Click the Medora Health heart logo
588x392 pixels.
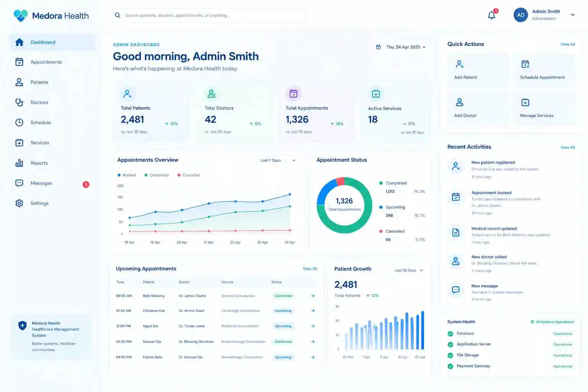pos(21,16)
